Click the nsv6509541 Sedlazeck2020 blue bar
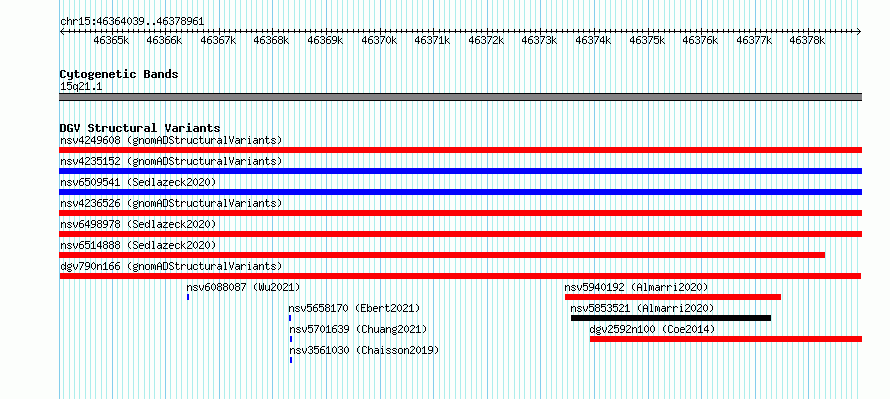This screenshot has height=399, width=890. [460, 192]
